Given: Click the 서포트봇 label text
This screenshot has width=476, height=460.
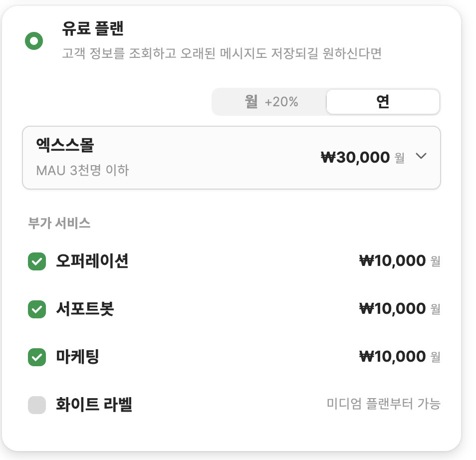Looking at the screenshot, I should click(85, 309).
